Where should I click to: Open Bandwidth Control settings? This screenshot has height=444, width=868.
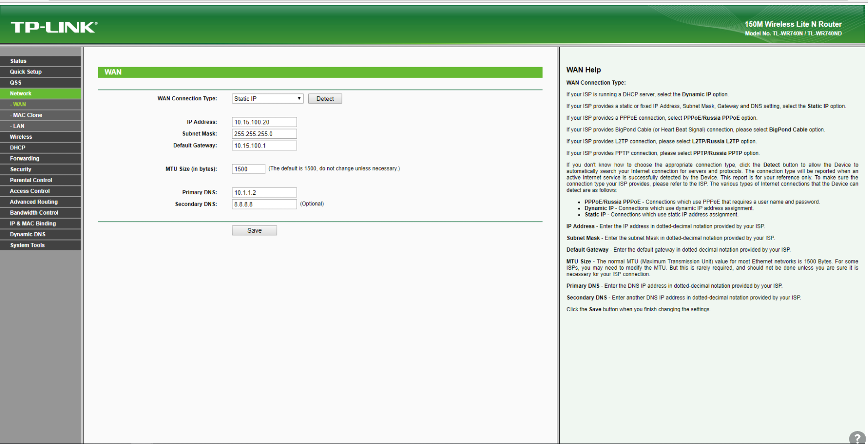(x=40, y=213)
